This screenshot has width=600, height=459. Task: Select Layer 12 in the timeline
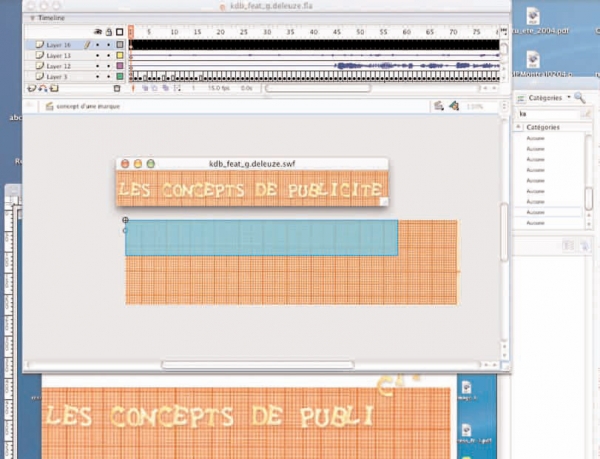click(x=59, y=66)
